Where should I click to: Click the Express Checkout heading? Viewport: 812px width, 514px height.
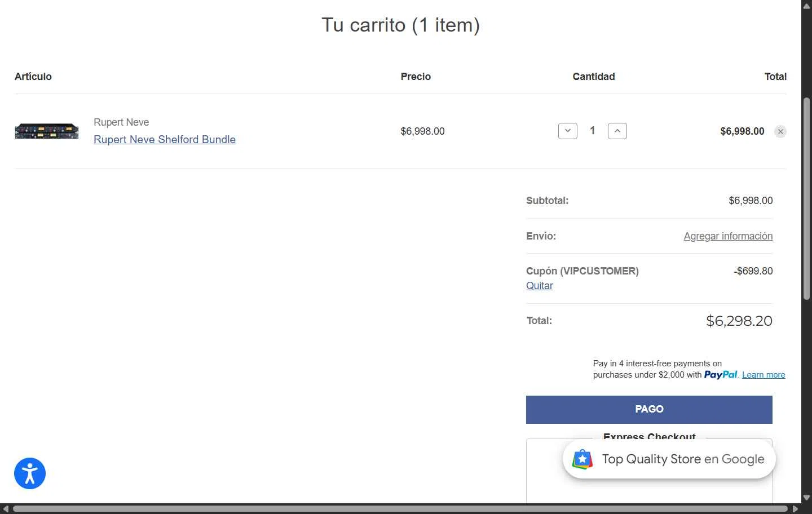649,436
